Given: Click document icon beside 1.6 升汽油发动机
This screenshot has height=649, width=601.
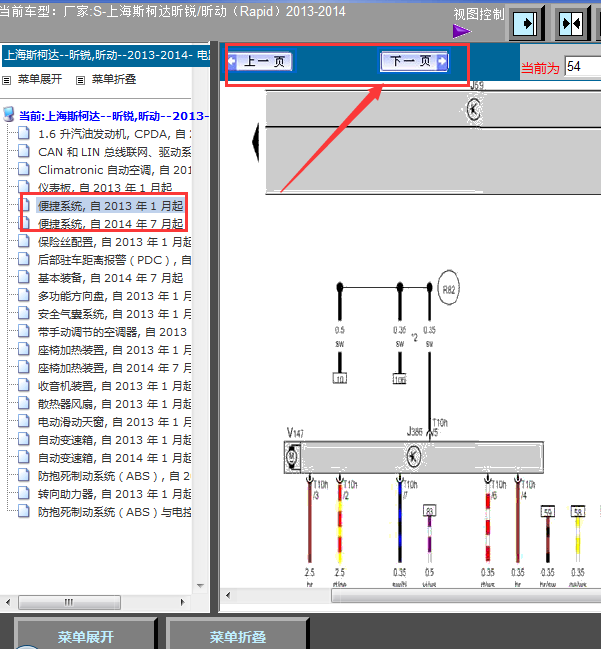Looking at the screenshot, I should click(x=24, y=133).
